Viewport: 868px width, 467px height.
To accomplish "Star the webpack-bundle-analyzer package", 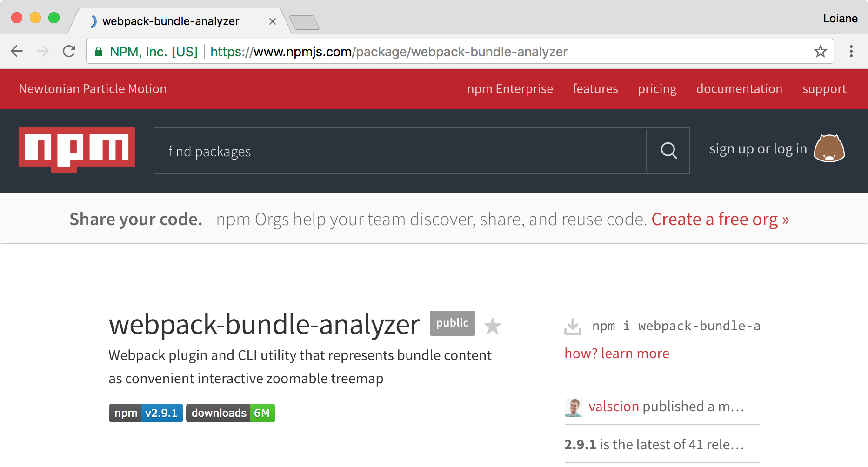I will click(x=493, y=326).
